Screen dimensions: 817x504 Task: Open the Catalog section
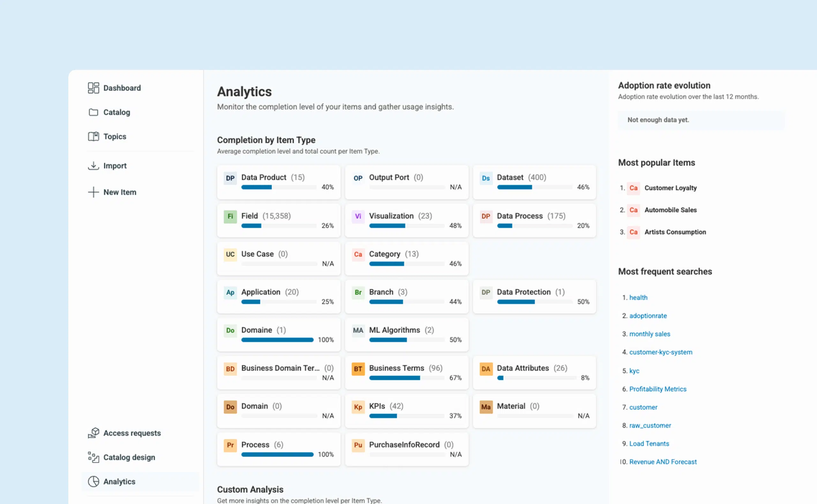116,112
